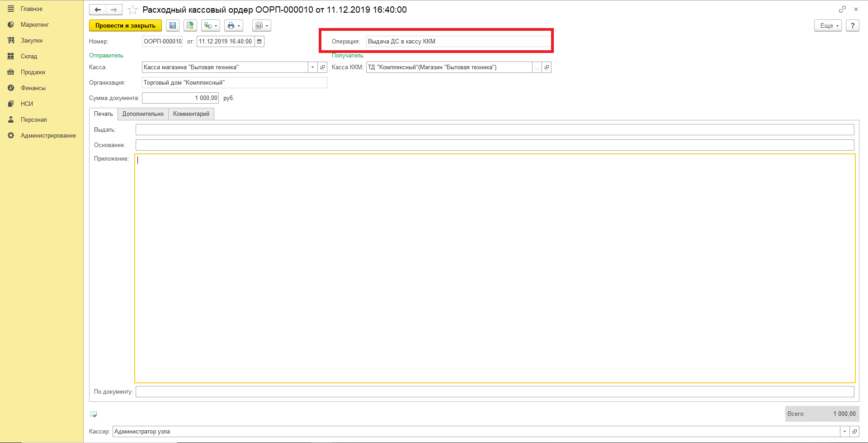Click the Выдать input field

495,130
